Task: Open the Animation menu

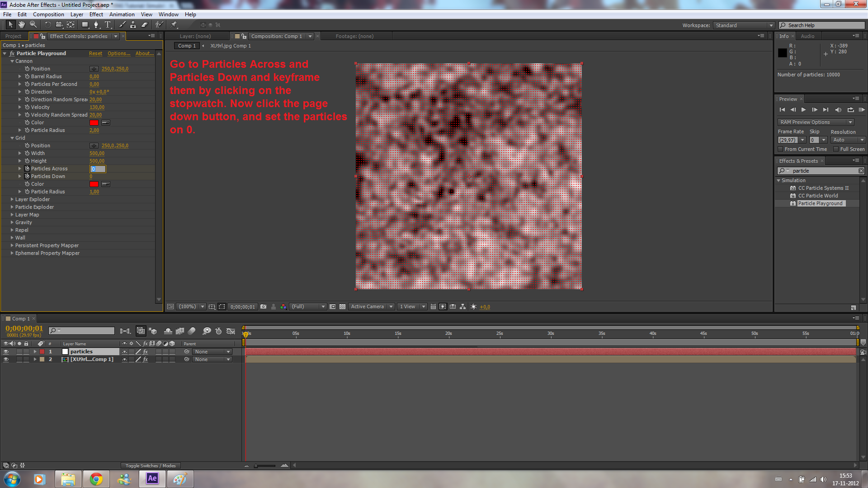Action: [122, 14]
